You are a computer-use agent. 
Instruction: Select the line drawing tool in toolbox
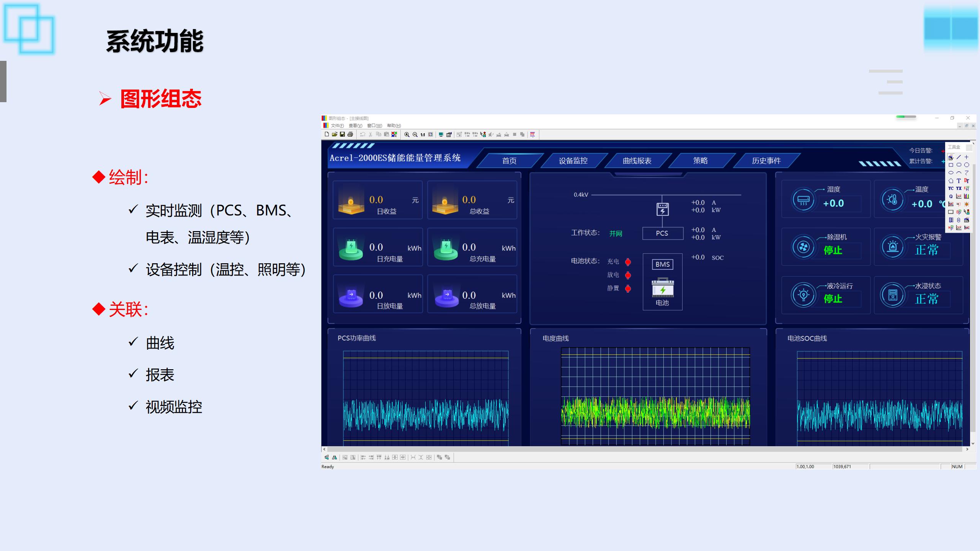tap(959, 157)
